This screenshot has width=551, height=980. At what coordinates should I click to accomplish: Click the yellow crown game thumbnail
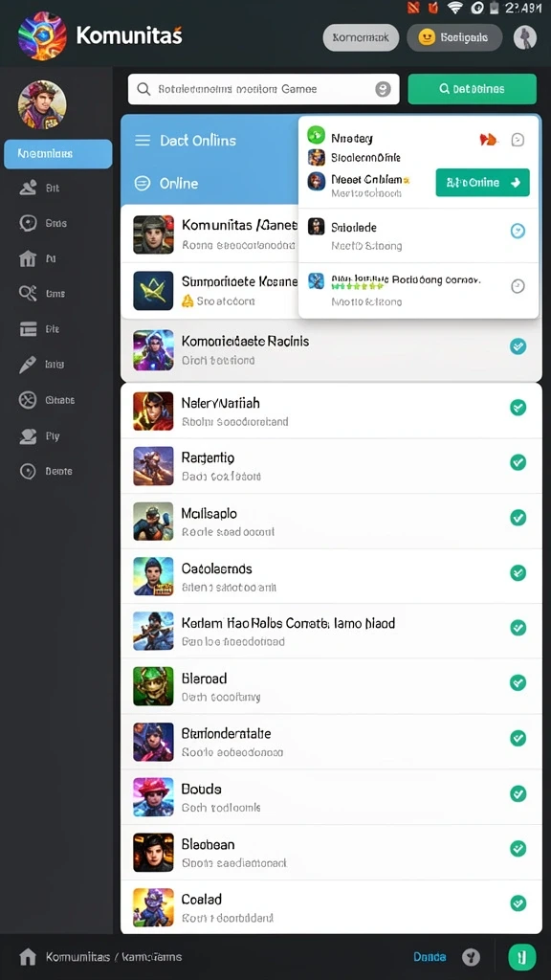tap(154, 291)
